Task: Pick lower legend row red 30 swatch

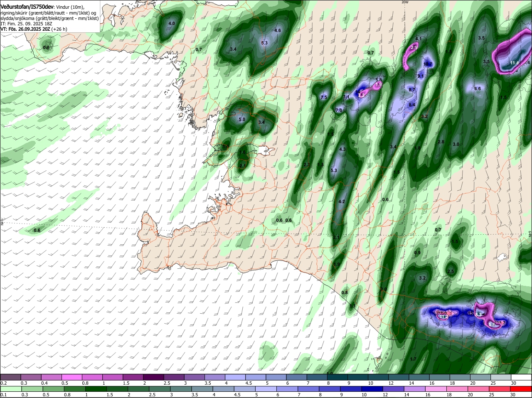Action: click(521, 389)
